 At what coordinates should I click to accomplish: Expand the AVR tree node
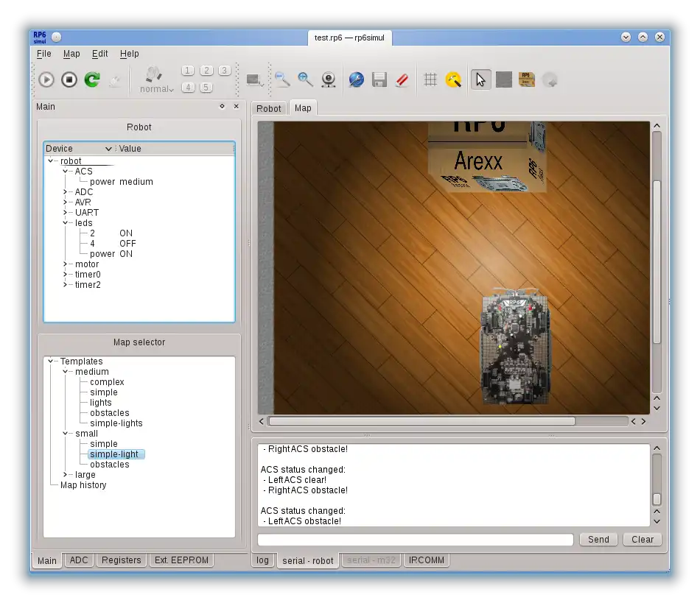(x=65, y=202)
